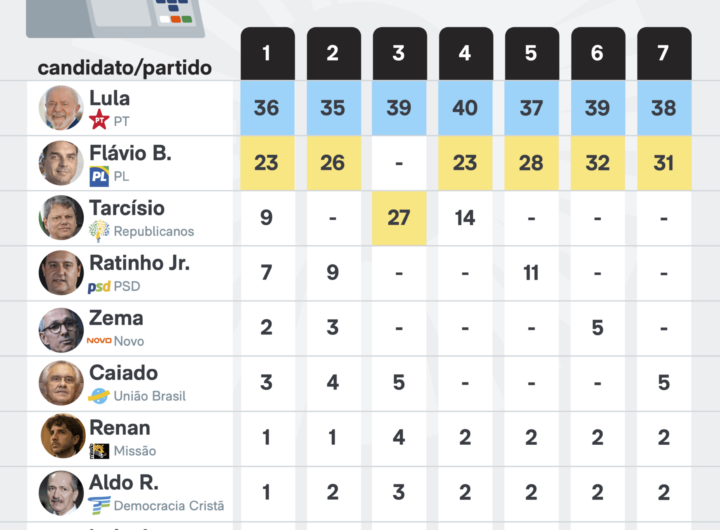Click the PL party logo
Screen dimensions: 720x530
[x=99, y=176]
